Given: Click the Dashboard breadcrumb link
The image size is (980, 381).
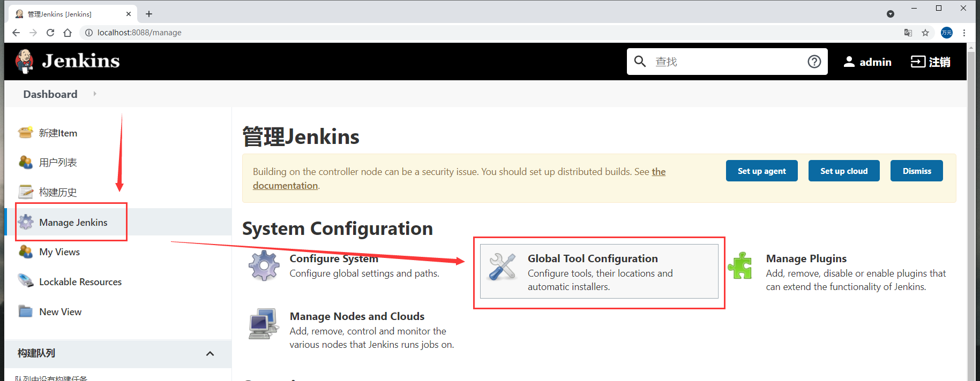Looking at the screenshot, I should pos(50,94).
